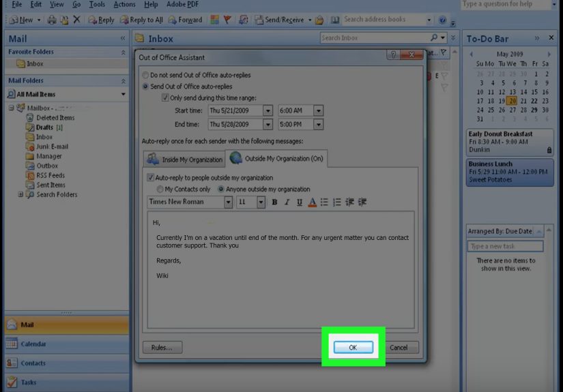Click the increase indent icon
563x392 pixels.
click(x=362, y=202)
